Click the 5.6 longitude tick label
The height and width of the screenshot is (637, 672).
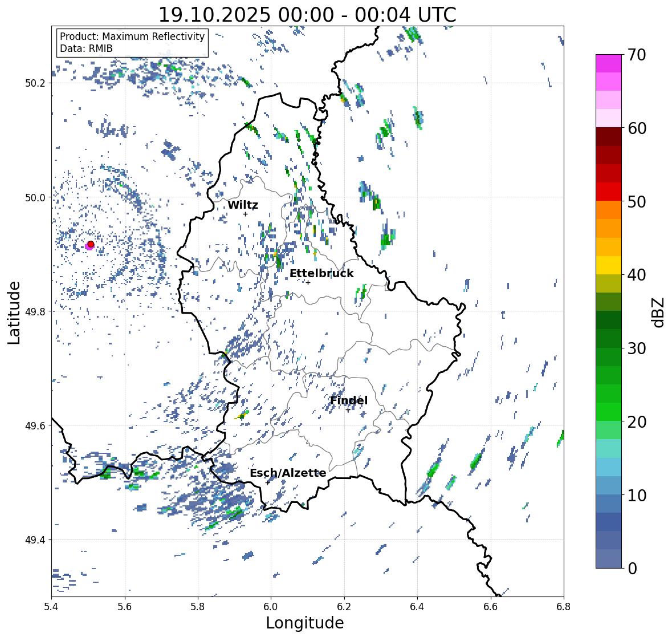125,607
